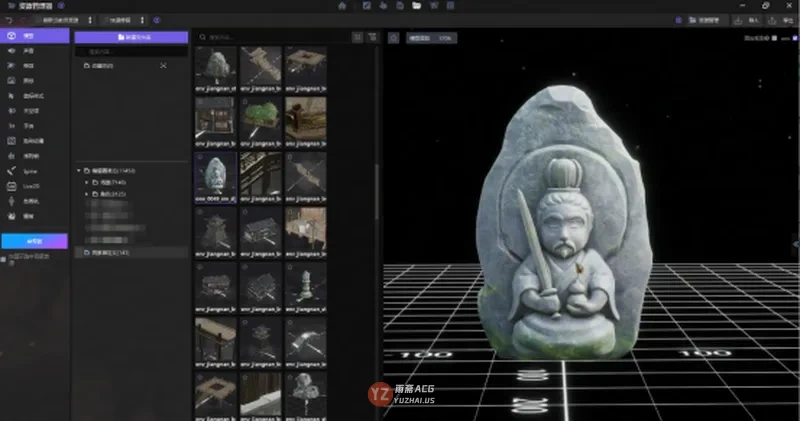Click the thumbnail list vertical scrollbar

(x=377, y=191)
